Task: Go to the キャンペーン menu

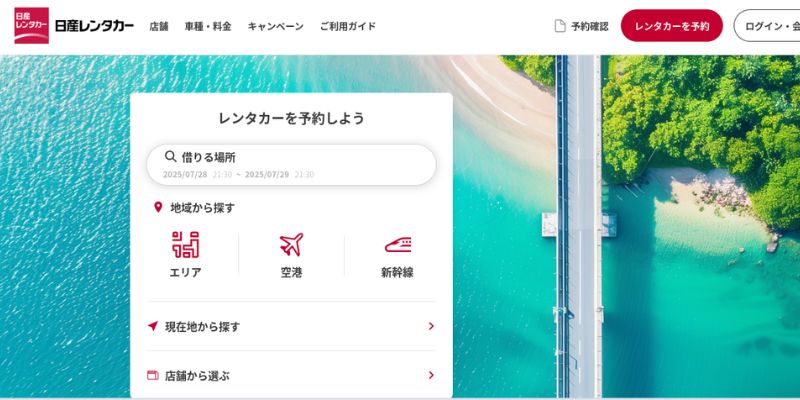Action: (x=276, y=27)
